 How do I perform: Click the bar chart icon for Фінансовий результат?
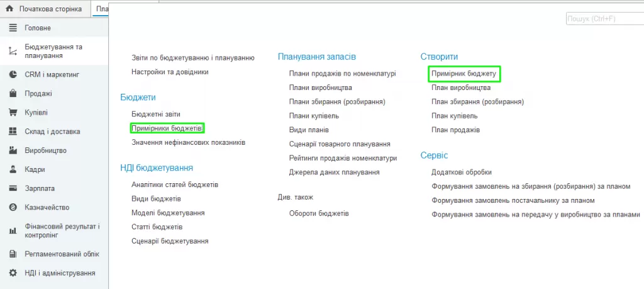13,231
